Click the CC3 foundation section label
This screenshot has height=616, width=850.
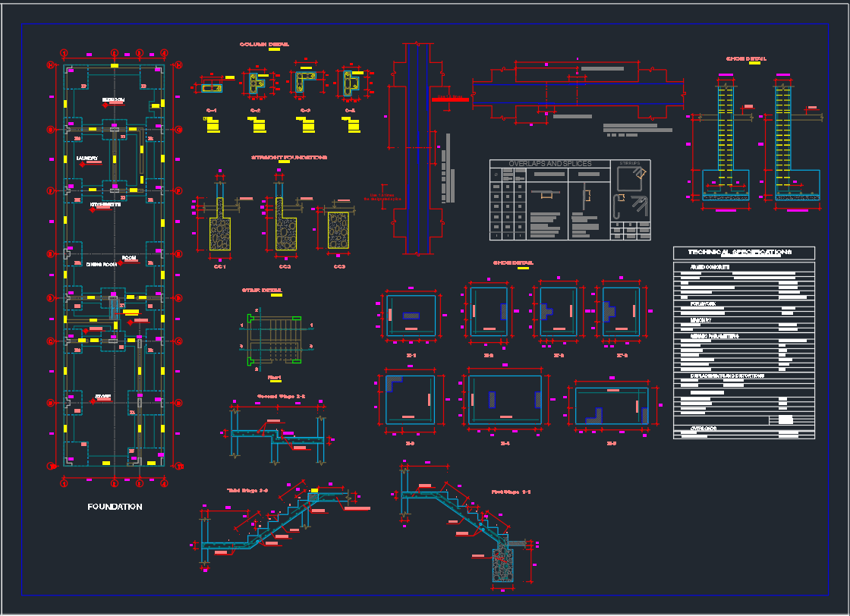click(339, 266)
